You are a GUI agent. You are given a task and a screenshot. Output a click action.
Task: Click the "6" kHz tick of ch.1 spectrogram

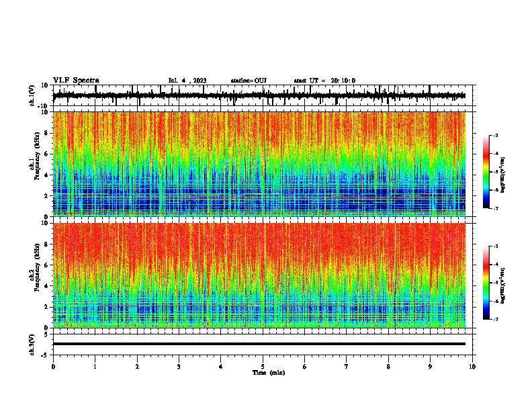(x=46, y=154)
